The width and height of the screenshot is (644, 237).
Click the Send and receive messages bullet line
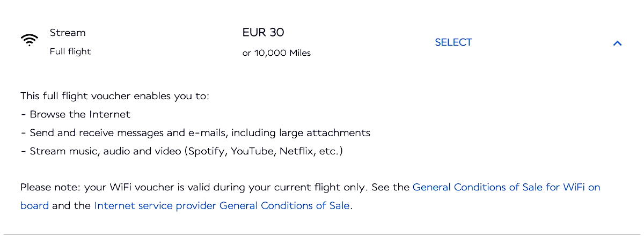click(195, 132)
